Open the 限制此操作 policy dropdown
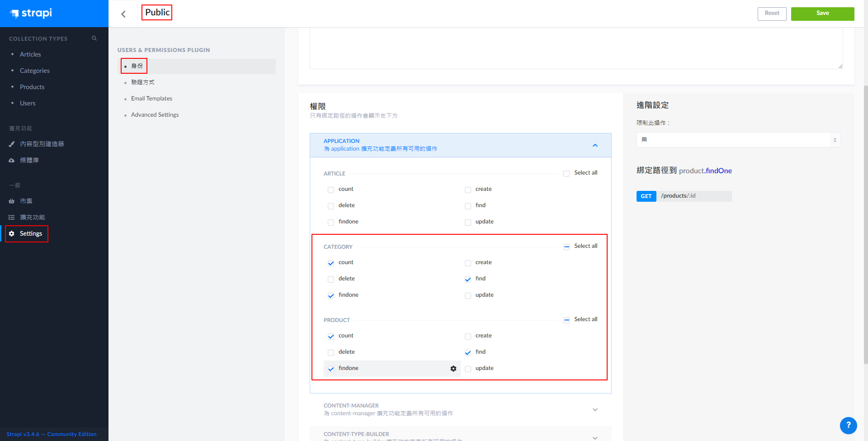Viewport: 868px width, 441px height. (738, 140)
